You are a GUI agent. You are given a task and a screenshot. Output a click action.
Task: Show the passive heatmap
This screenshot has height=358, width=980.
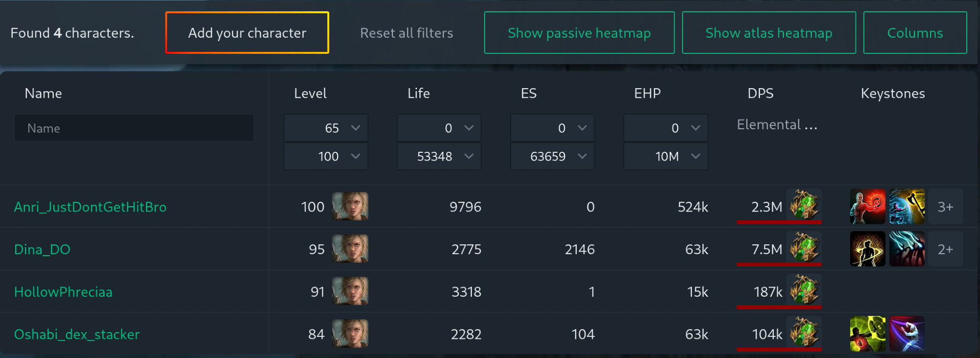tap(579, 33)
